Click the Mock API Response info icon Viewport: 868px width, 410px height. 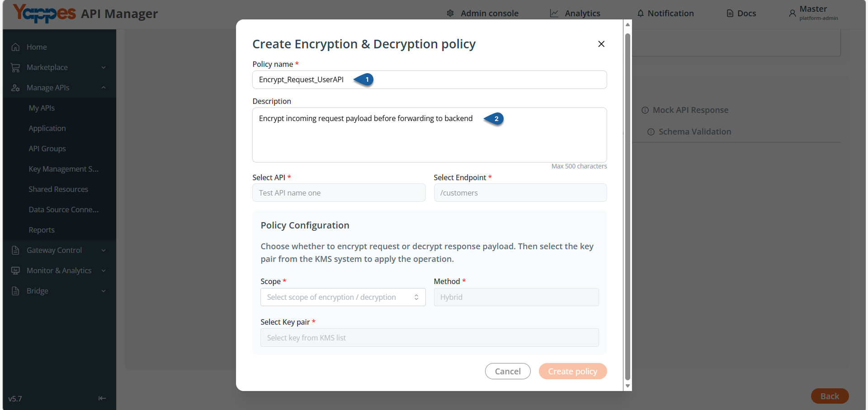[x=645, y=110]
